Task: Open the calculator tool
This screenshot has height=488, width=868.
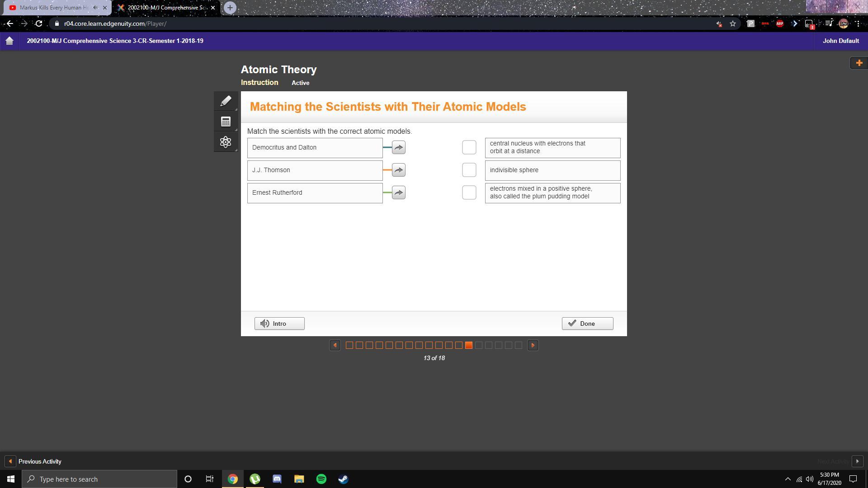Action: tap(226, 122)
